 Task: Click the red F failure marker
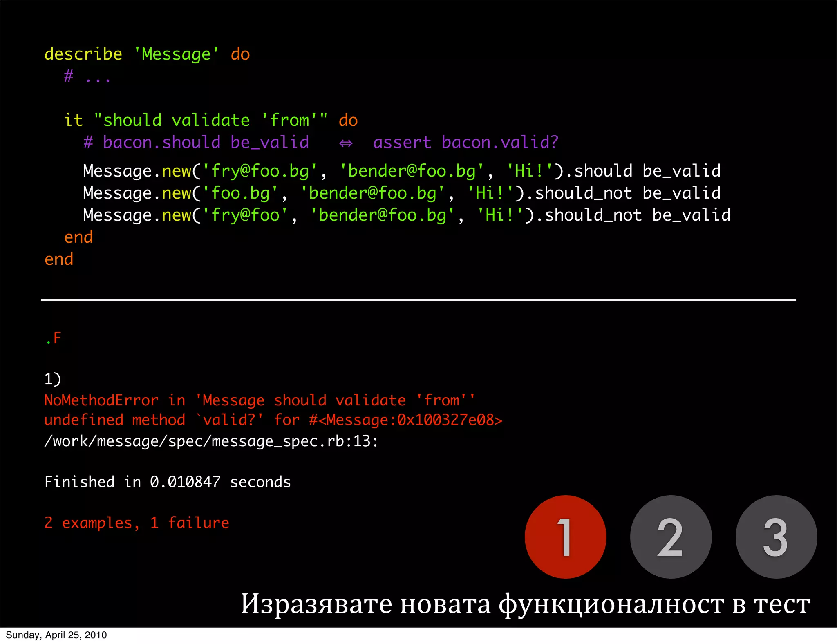click(x=57, y=338)
